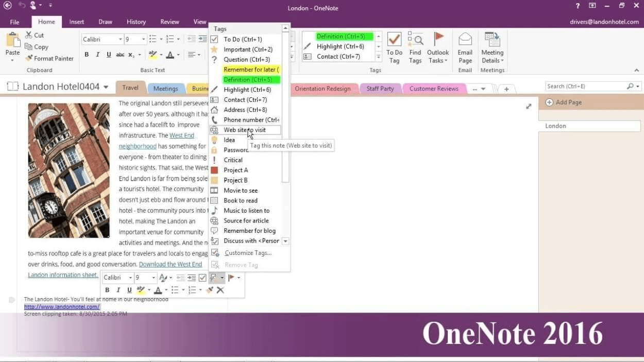
Task: Click Delete (X) in the mini toolbar
Action: (x=220, y=290)
